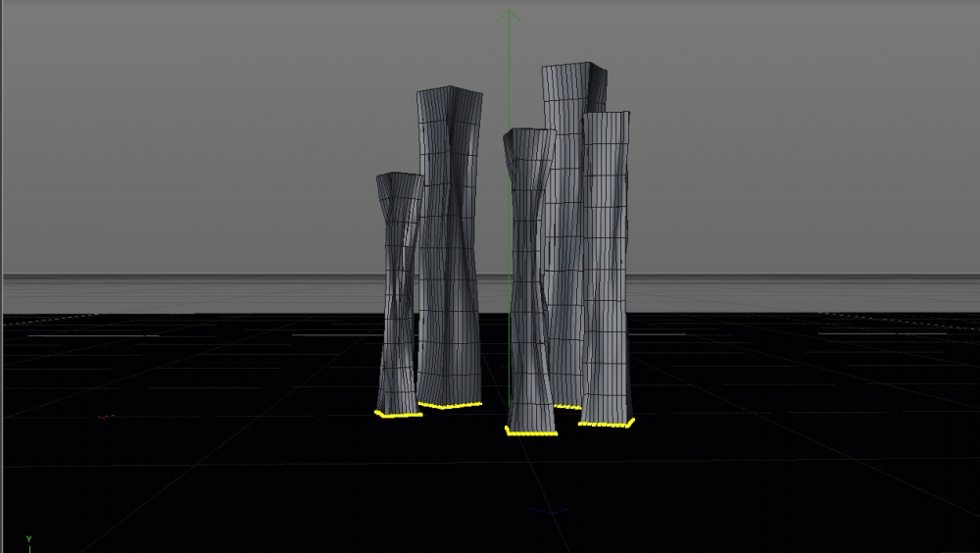The image size is (980, 553).
Task: Click the Y label of the corner axis indicator
Action: [28, 538]
